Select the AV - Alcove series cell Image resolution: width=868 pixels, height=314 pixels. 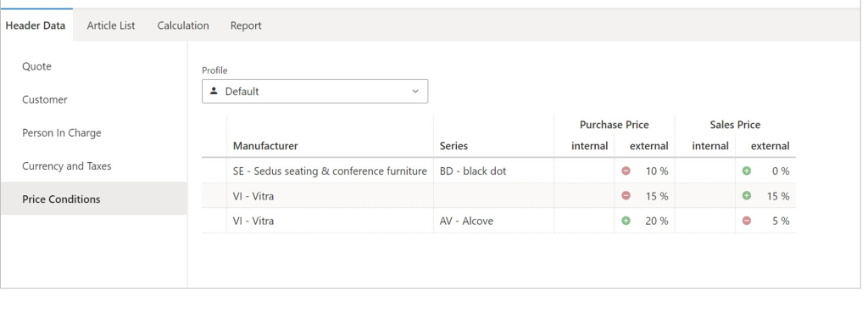point(494,221)
